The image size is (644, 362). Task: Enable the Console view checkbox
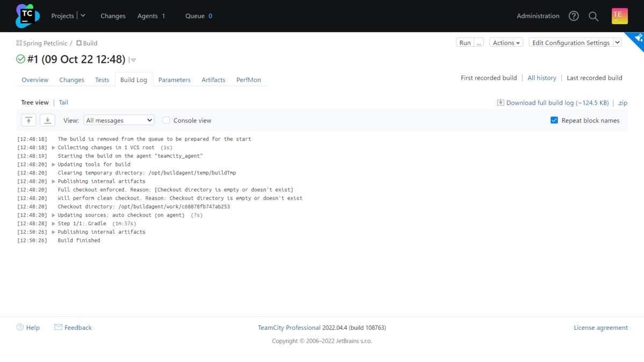166,121
